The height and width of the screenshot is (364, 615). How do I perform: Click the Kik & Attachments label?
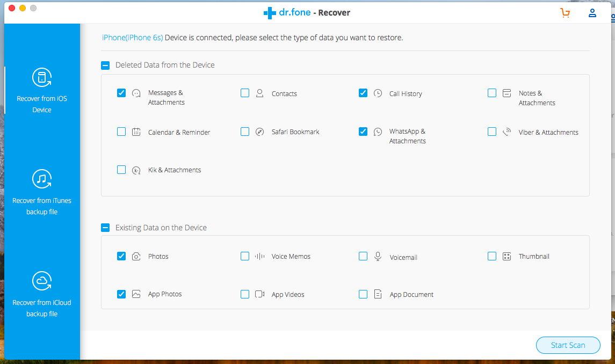pyautogui.click(x=175, y=170)
